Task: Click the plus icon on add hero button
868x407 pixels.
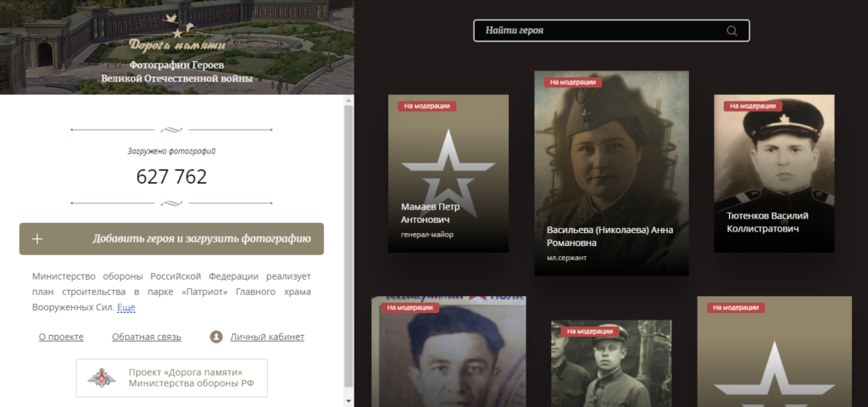Action: [37, 239]
